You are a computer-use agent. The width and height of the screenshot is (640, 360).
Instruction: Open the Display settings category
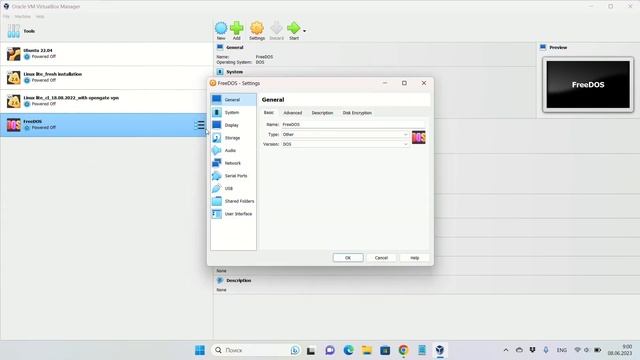coord(233,125)
